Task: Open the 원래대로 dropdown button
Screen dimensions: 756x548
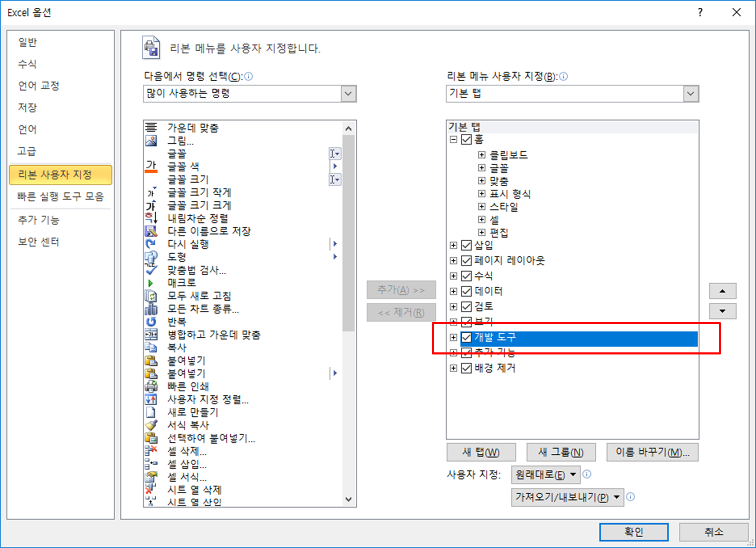Action: (x=546, y=475)
